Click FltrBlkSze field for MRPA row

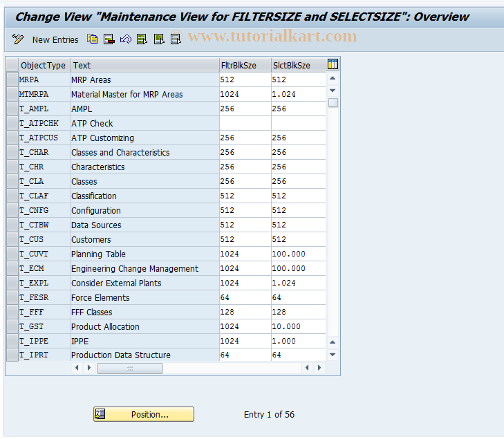coord(245,80)
